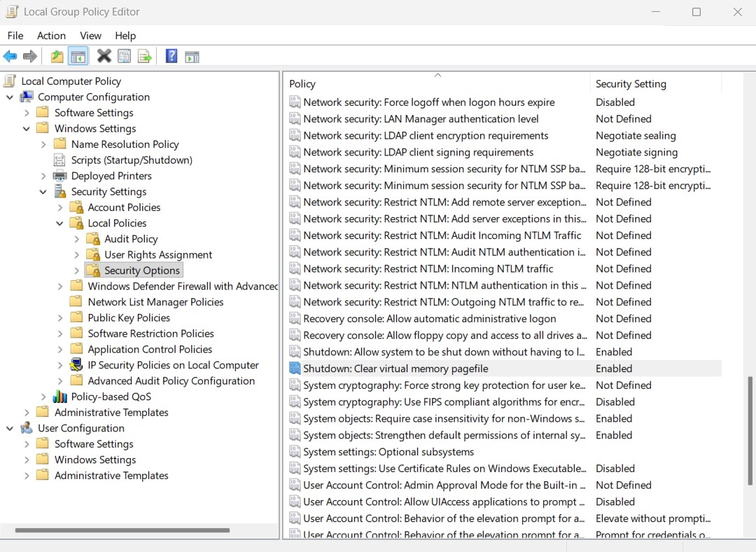Click the Export List toolbar icon
The image size is (756, 552).
144,56
